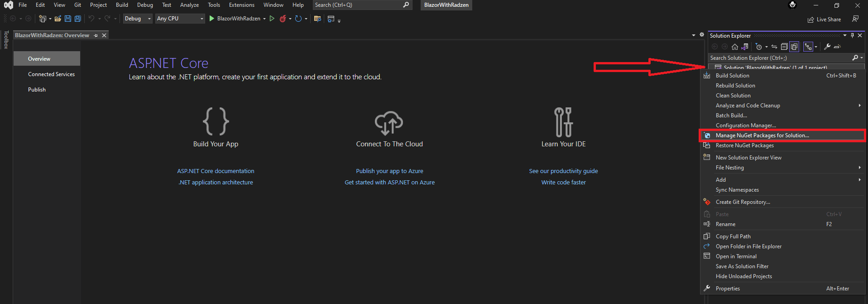
Task: Click Publish your app to Azure link
Action: click(389, 171)
